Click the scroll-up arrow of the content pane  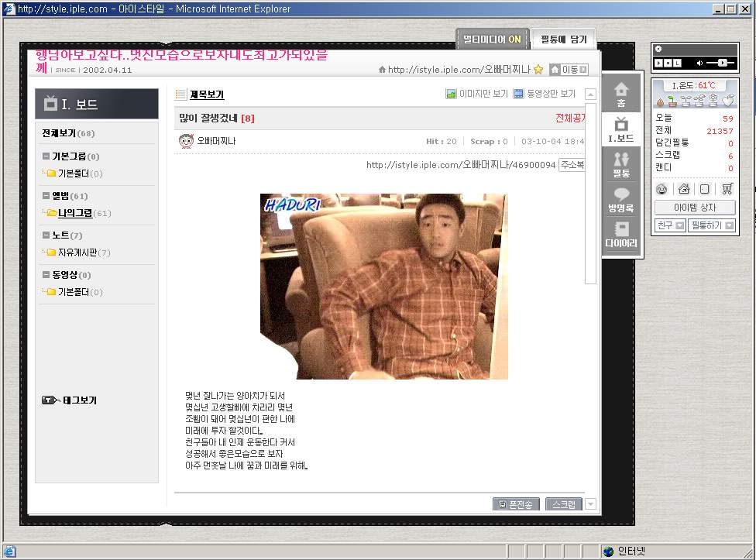pyautogui.click(x=590, y=94)
